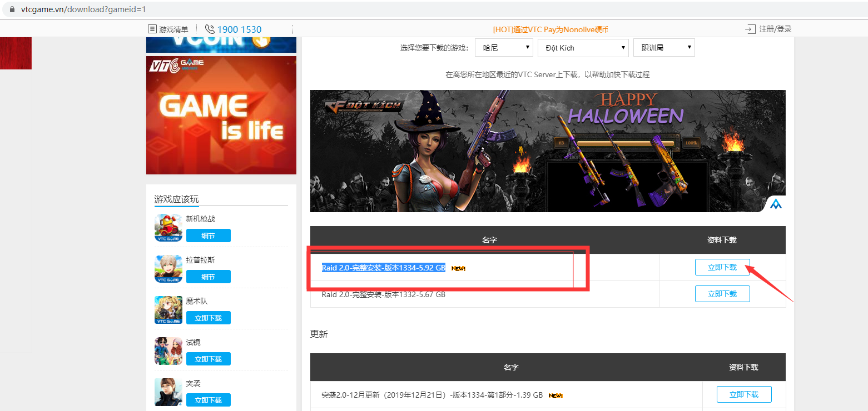Click the 拉普拉斯 game icon
Screen dimensions: 868x411
coord(168,269)
